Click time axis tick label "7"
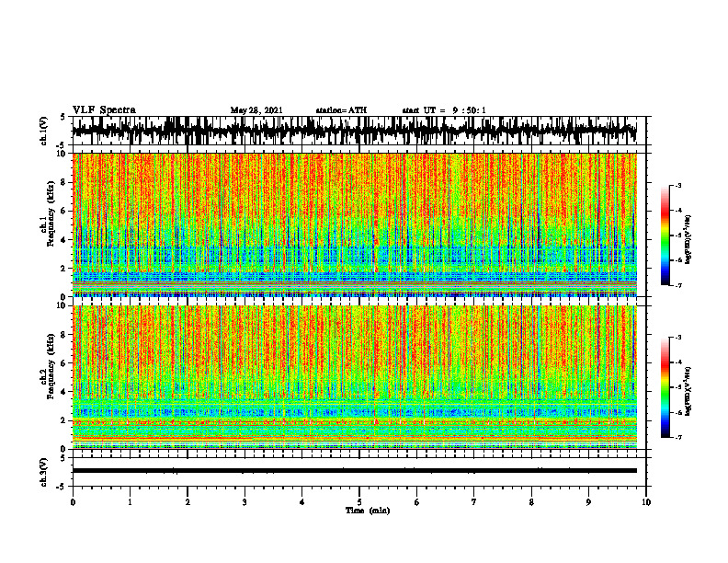Viewport: 728px width, 563px height. (x=474, y=502)
